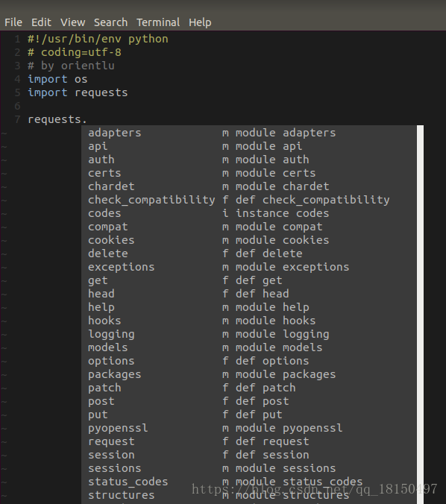Open the View menu
The image size is (446, 504).
(x=72, y=22)
